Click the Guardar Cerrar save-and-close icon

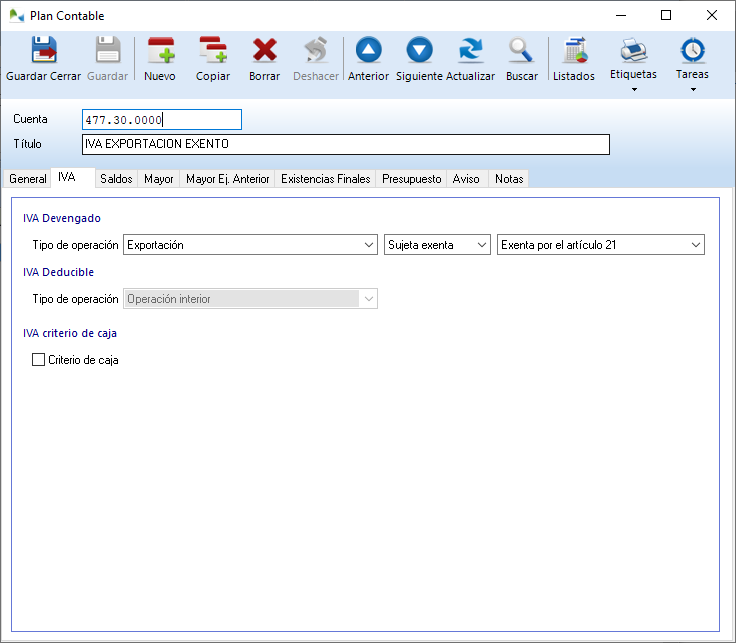click(44, 49)
